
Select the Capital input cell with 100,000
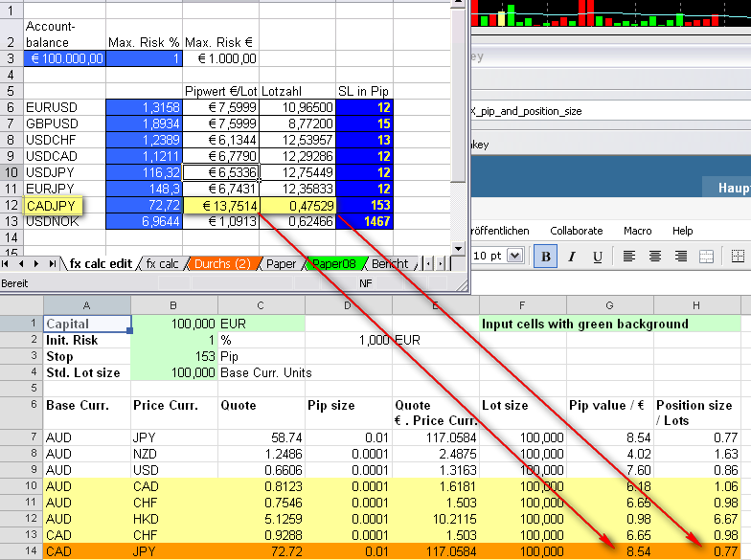(173, 324)
